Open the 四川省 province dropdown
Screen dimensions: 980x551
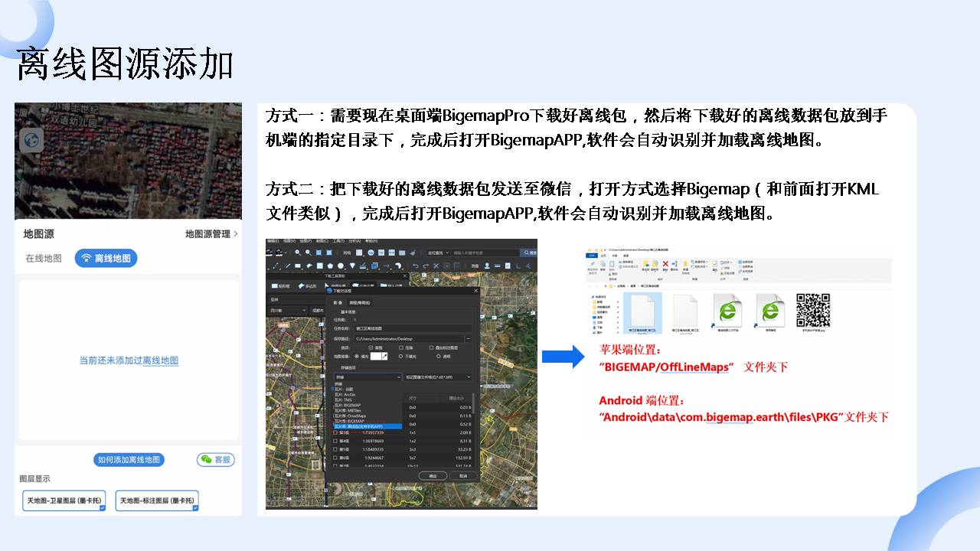coord(288,310)
